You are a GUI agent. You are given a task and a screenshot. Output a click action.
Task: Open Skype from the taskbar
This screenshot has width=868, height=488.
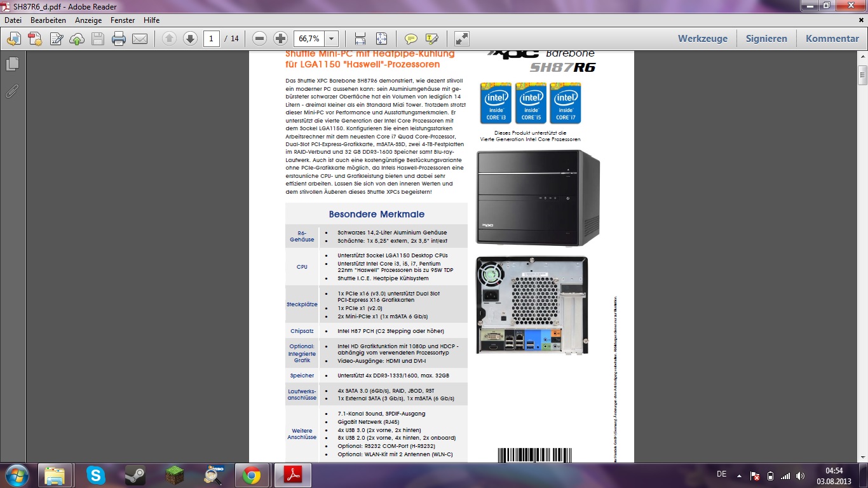pyautogui.click(x=96, y=475)
